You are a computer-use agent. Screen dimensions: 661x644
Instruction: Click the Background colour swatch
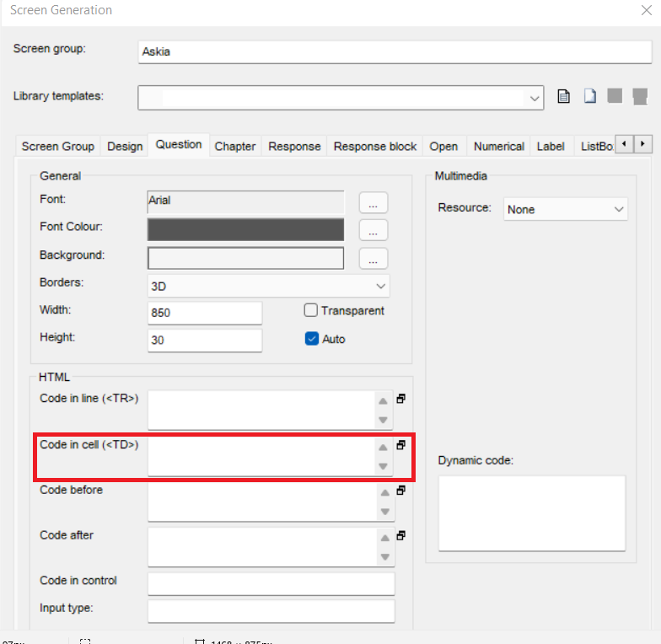(x=245, y=258)
